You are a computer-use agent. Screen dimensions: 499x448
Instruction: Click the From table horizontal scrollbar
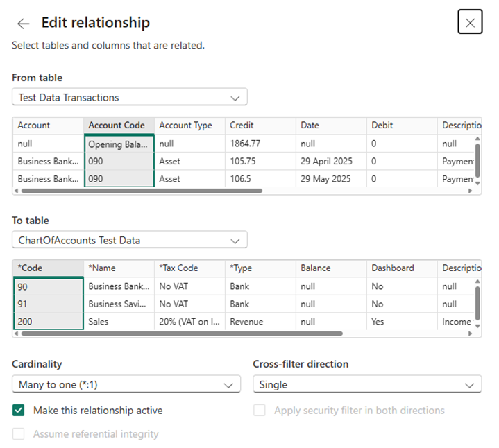(139, 190)
